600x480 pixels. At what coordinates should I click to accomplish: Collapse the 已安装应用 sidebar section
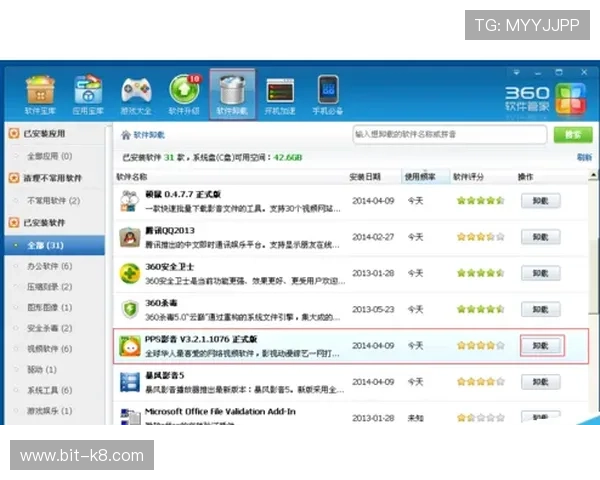pyautogui.click(x=14, y=134)
